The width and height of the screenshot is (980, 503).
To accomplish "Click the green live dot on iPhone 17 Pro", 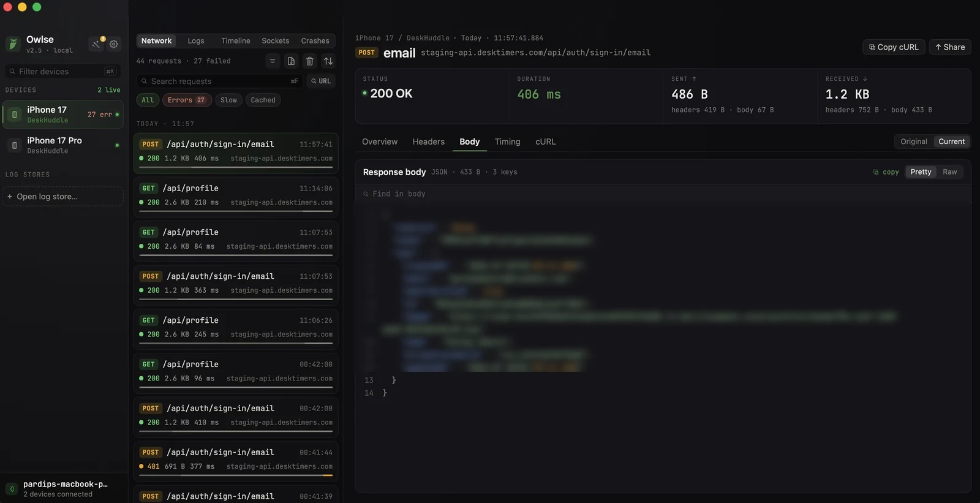I will tap(117, 145).
